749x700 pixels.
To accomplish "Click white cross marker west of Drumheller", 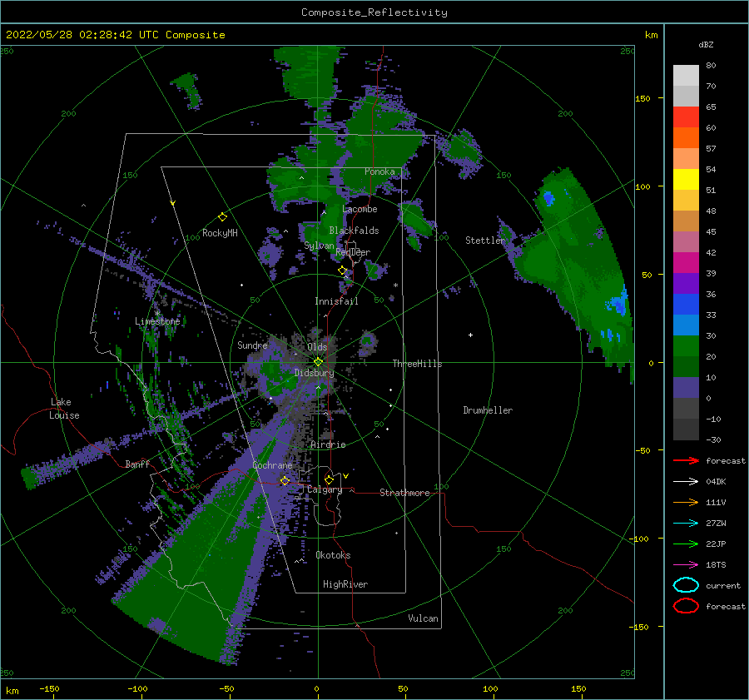I will coord(470,335).
